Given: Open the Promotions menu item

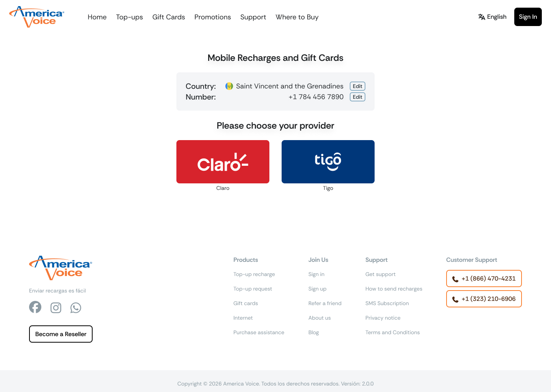Looking at the screenshot, I should pyautogui.click(x=213, y=17).
